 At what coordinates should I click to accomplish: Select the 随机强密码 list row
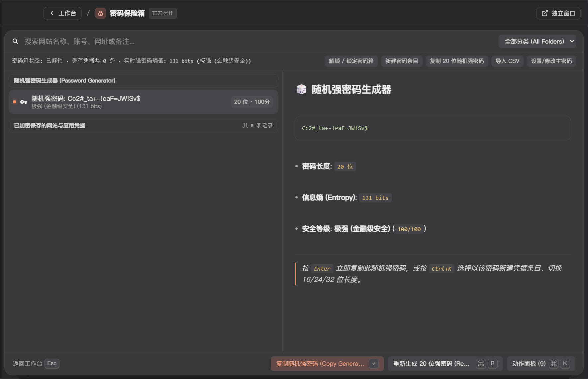[x=144, y=102]
